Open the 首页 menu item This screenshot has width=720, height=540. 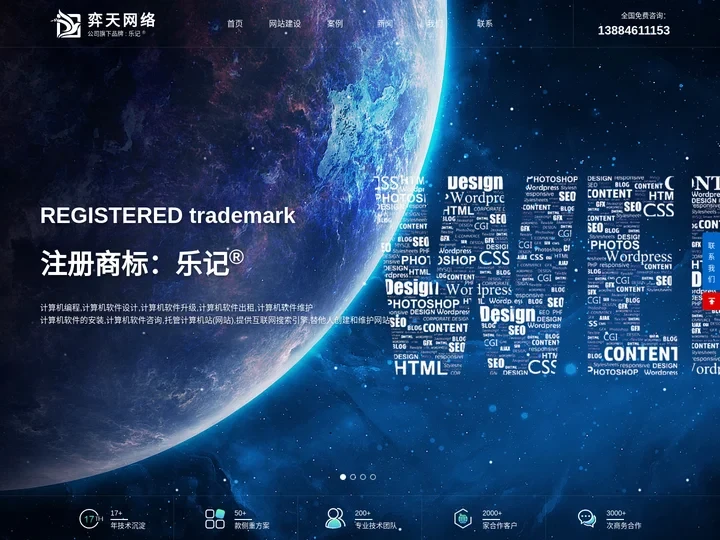pos(235,23)
